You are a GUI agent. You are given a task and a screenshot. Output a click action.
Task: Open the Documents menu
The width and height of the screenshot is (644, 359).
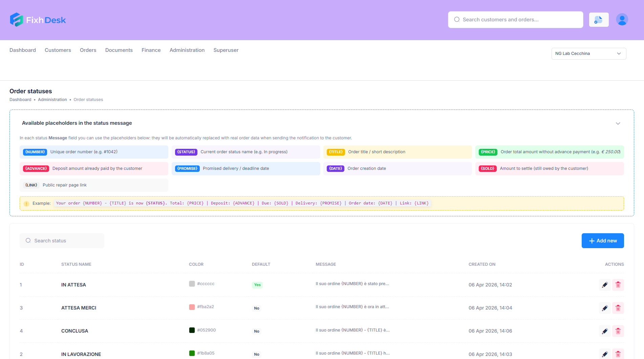point(119,50)
